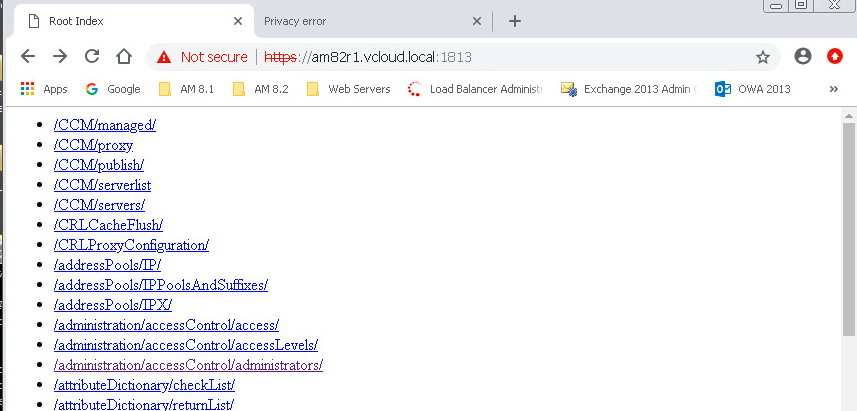
Task: Open the OWA 2013 bookmark
Action: coord(753,89)
